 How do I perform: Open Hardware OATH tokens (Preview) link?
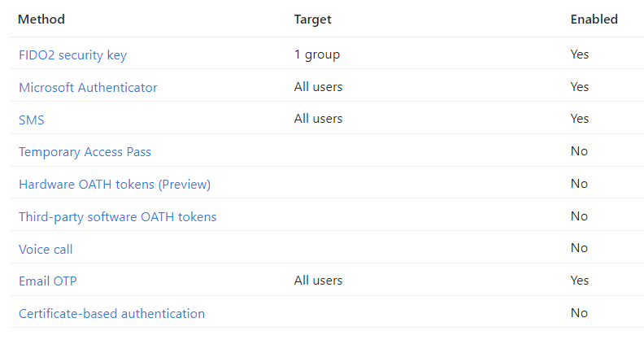tap(115, 185)
